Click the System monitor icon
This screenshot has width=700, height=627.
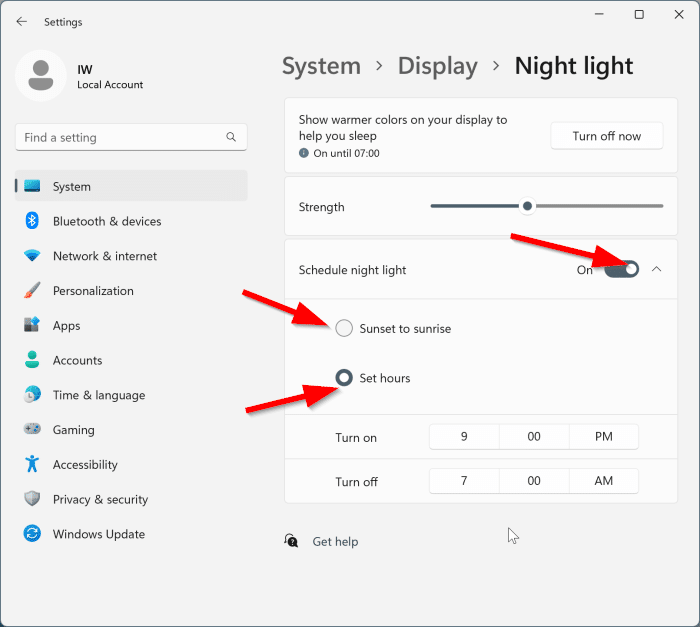point(32,186)
